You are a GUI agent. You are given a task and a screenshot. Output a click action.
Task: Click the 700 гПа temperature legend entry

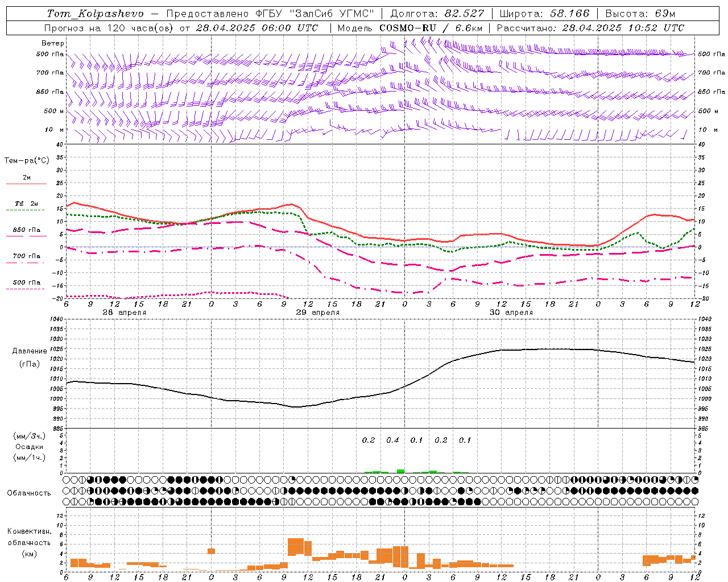[x=26, y=257]
